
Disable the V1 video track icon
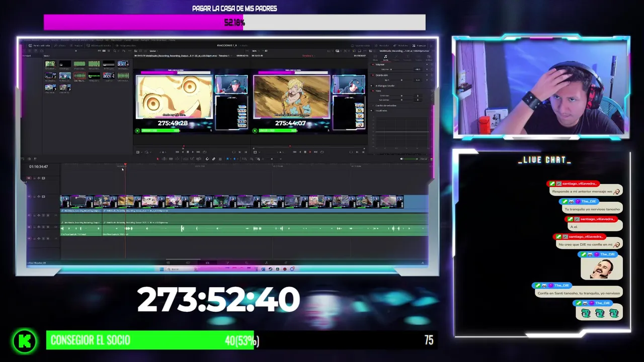(43, 197)
